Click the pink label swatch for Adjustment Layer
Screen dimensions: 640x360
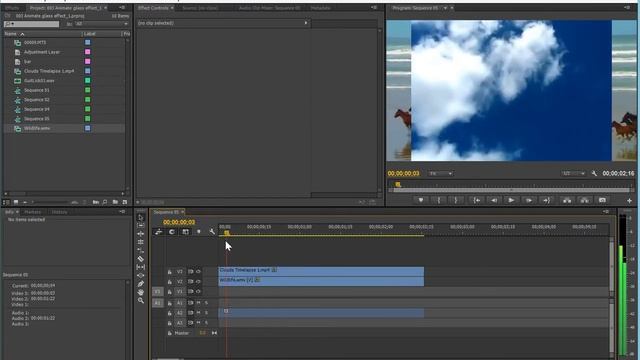click(87, 52)
